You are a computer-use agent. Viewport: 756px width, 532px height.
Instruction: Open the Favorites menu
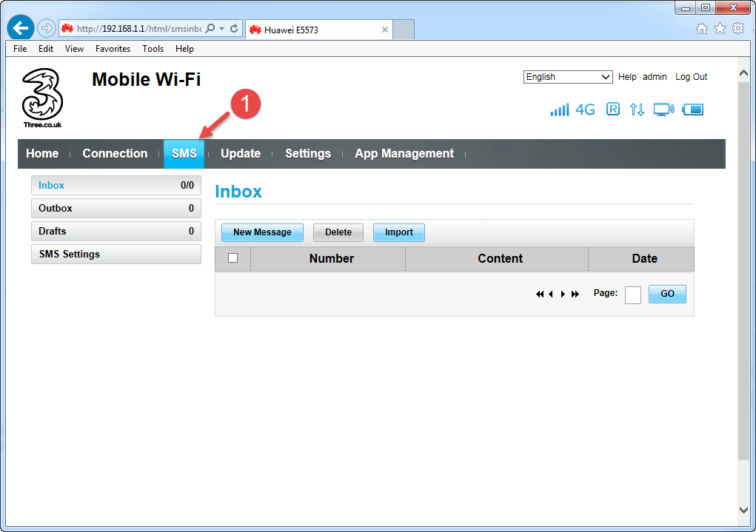pyautogui.click(x=113, y=49)
